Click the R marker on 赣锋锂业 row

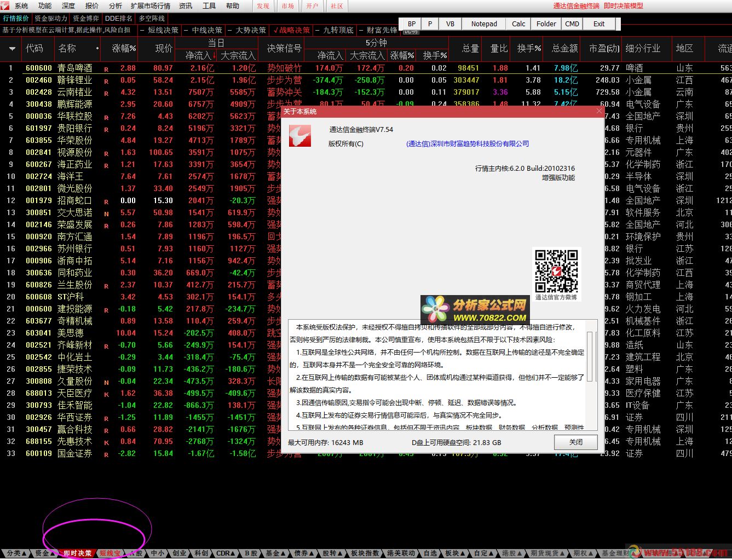click(106, 82)
